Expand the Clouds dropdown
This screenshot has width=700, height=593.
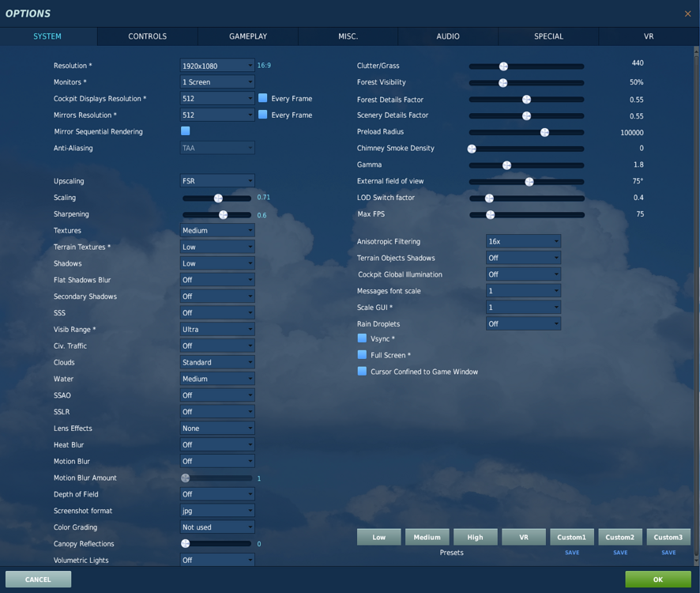(x=217, y=362)
